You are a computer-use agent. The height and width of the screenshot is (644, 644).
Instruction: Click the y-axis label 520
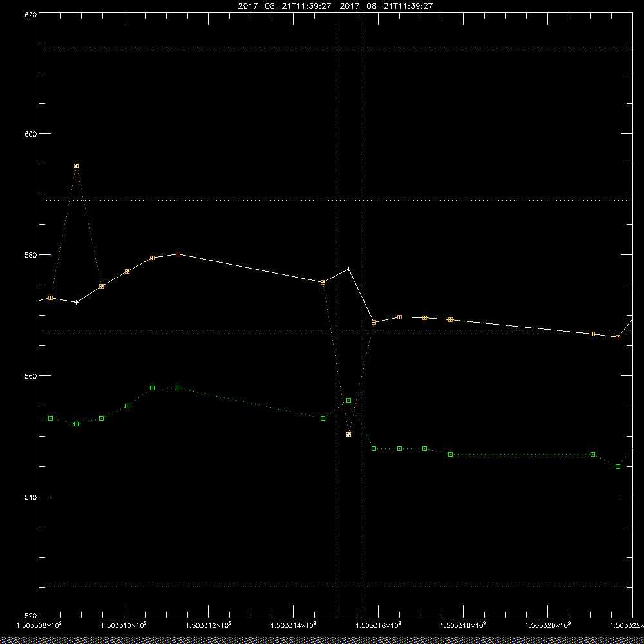(x=32, y=616)
